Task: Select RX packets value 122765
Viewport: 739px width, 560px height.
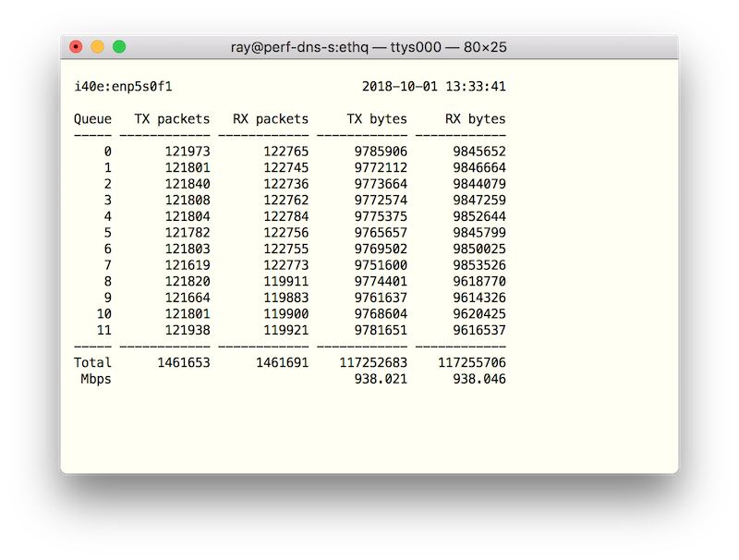Action: pos(286,152)
